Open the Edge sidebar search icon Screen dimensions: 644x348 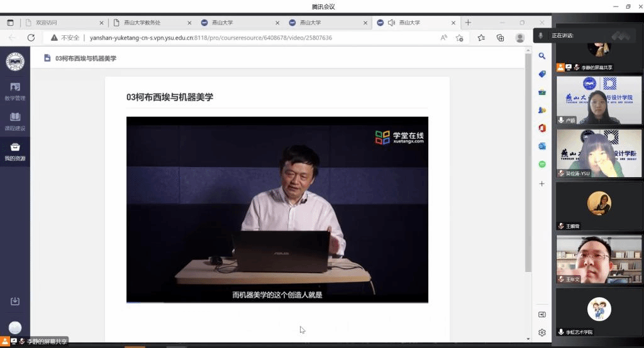[x=541, y=56]
